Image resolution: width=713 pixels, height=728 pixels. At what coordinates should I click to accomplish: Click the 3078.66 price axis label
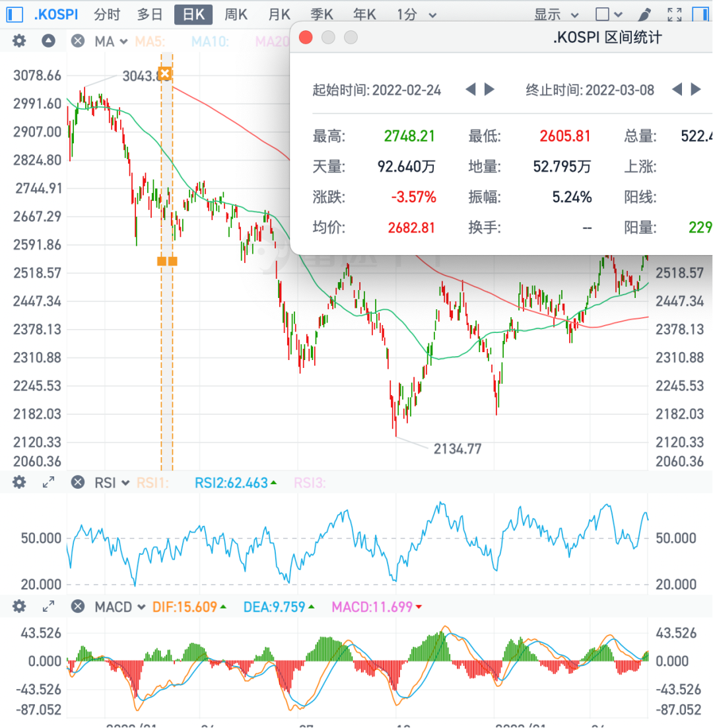tap(37, 75)
